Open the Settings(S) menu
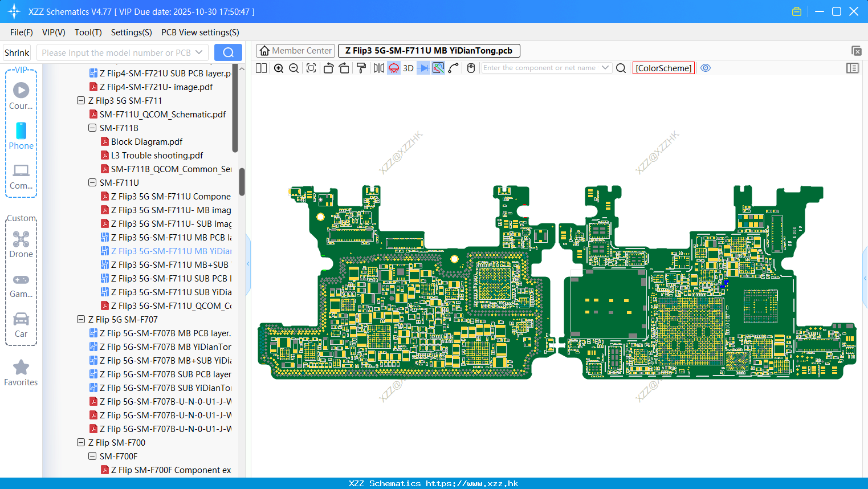Viewport: 868px width, 489px height. click(x=132, y=32)
